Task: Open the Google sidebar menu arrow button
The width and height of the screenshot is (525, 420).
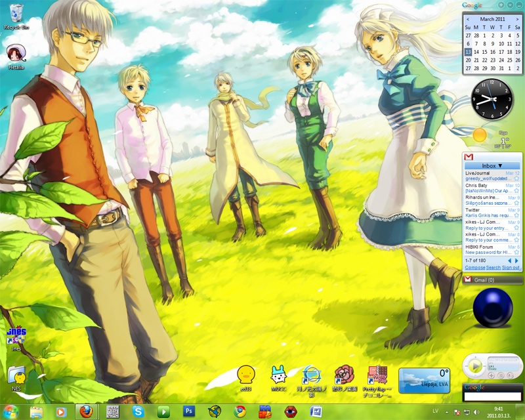Action: click(510, 5)
